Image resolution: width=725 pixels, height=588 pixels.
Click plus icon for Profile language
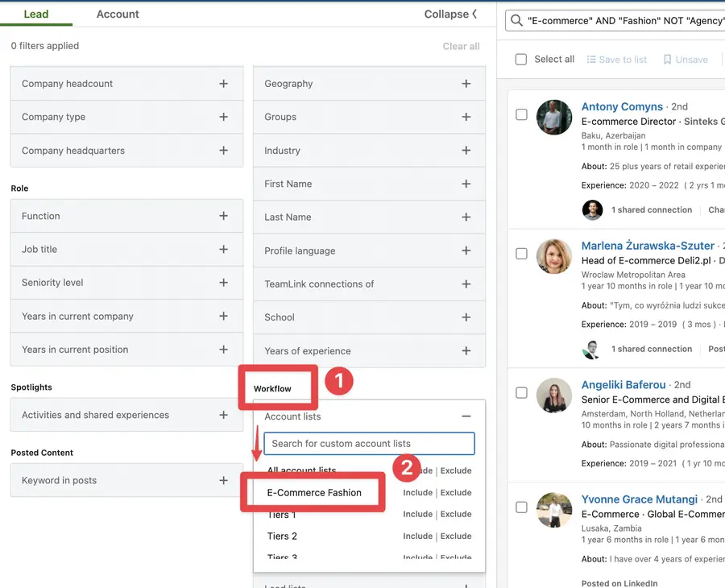coord(466,251)
